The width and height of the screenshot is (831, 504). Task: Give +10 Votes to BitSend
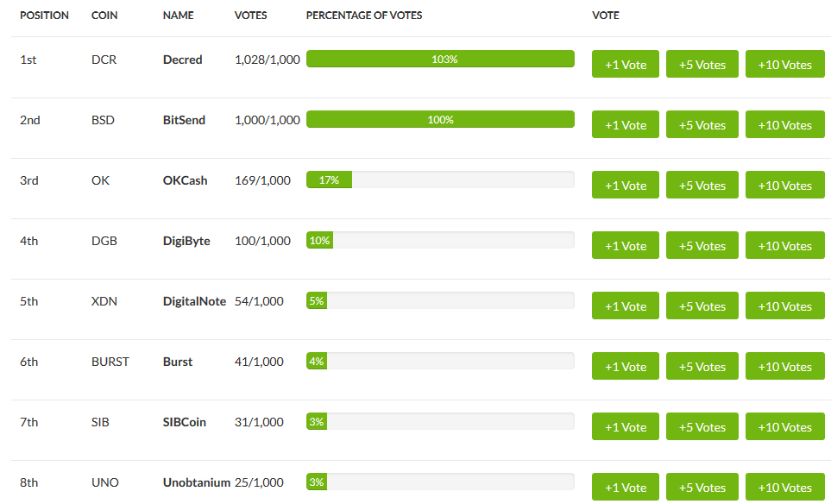pos(785,124)
